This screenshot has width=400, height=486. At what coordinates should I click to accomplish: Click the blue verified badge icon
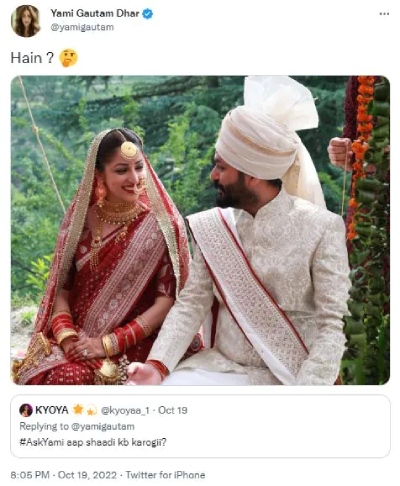(x=148, y=14)
